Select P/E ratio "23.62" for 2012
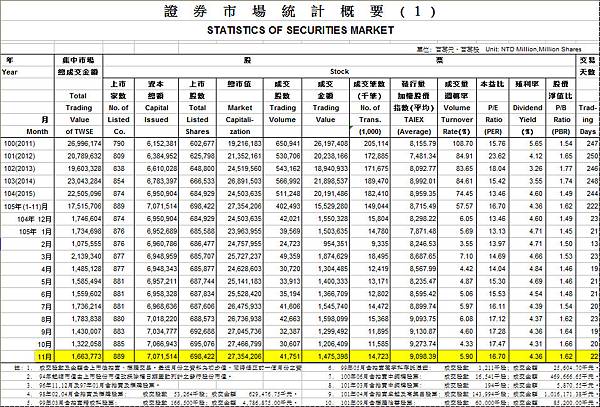Screen dimensions: 600x407 tap(497, 156)
